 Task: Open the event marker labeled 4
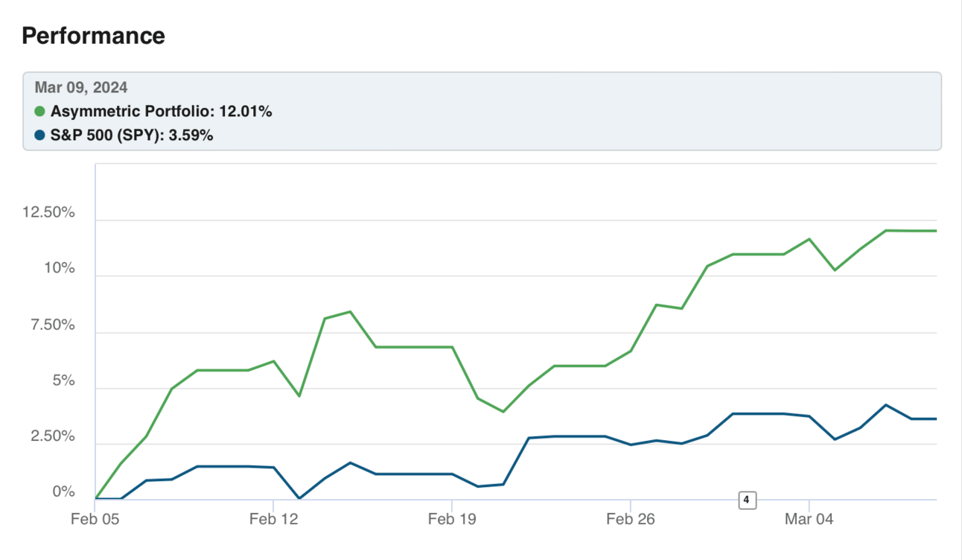(x=746, y=500)
